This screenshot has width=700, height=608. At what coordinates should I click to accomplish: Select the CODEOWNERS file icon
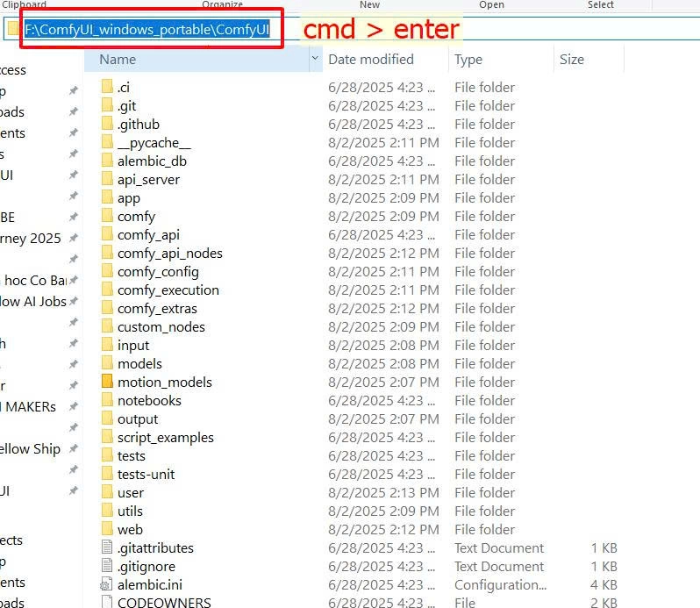coord(107,601)
